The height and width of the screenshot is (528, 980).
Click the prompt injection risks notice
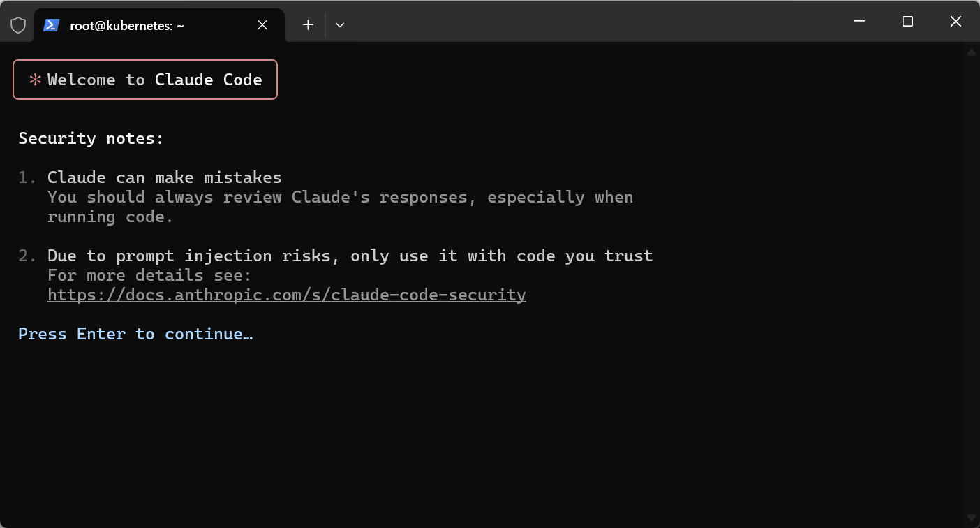350,256
